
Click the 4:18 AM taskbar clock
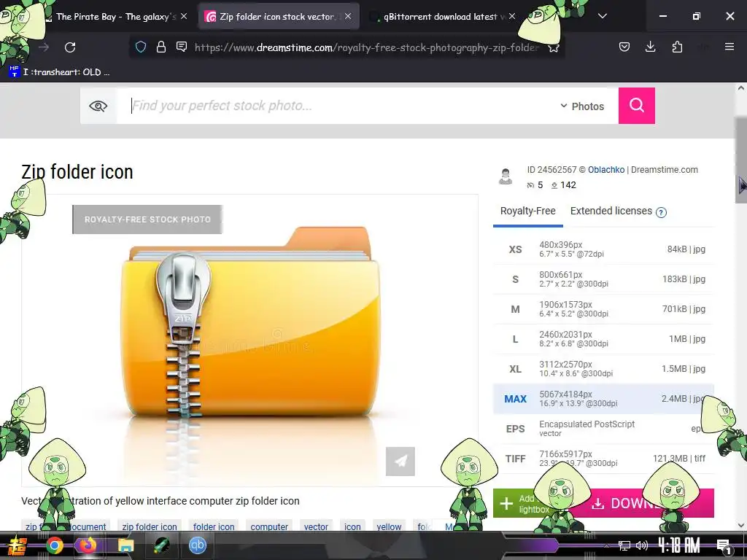point(679,545)
